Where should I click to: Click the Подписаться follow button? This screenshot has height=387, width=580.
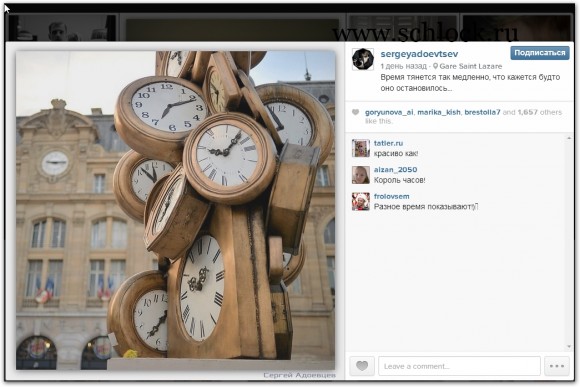[x=540, y=53]
